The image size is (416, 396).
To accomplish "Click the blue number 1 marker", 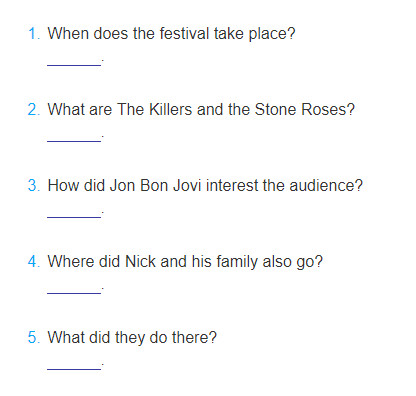I will tap(34, 33).
